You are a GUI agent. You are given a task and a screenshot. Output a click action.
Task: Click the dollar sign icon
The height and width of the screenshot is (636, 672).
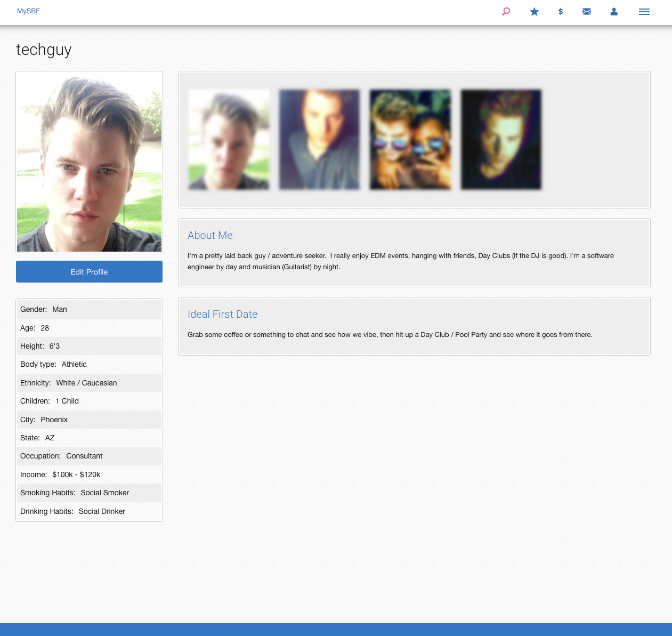point(560,12)
